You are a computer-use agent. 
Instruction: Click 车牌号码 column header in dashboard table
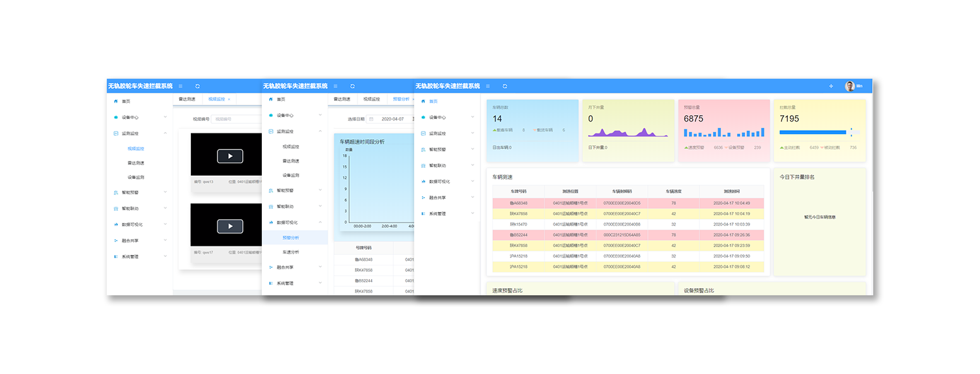tap(518, 191)
